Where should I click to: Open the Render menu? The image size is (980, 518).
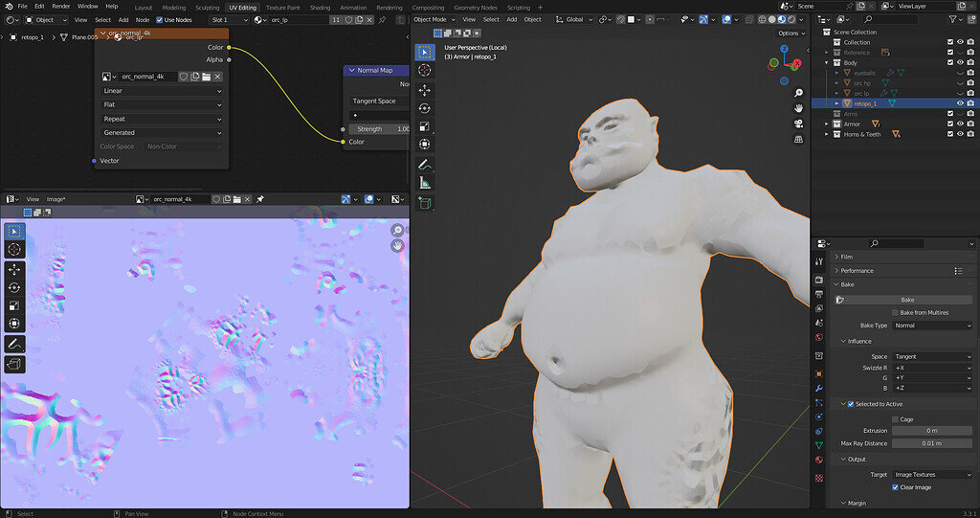click(x=60, y=6)
